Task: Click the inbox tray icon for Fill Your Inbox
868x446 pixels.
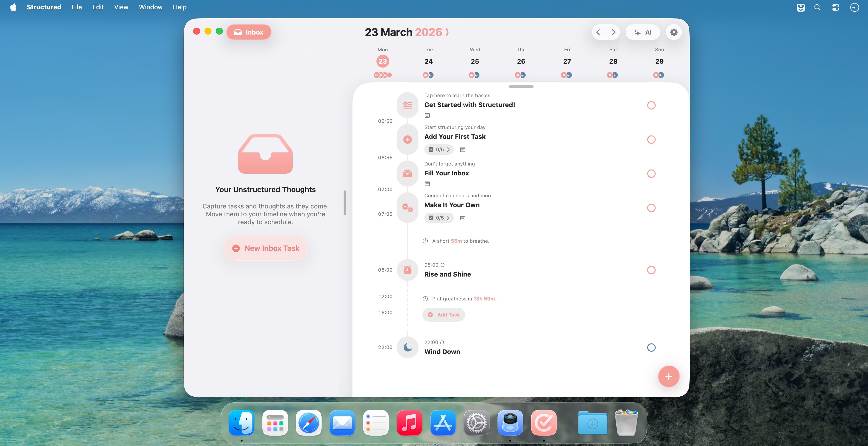Action: pos(407,174)
